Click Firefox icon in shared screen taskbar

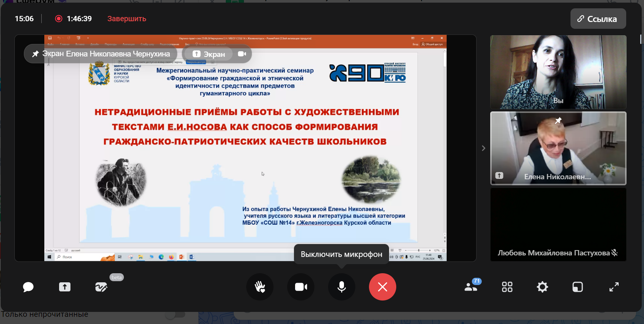click(171, 257)
